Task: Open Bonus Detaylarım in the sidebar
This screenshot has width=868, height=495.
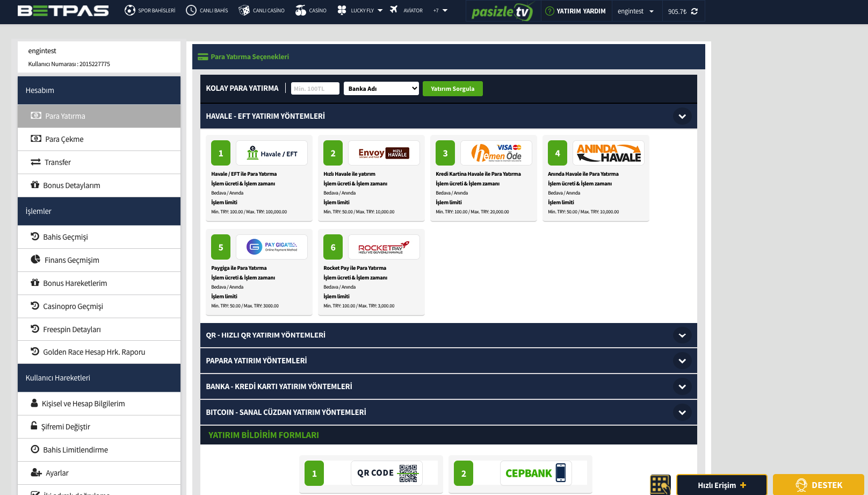Action: point(99,185)
